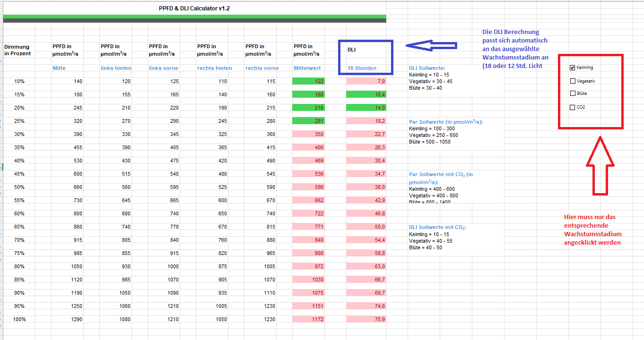This screenshot has width=644, height=340.
Task: Click the blue DLI Berechnung note text
Action: (515, 49)
